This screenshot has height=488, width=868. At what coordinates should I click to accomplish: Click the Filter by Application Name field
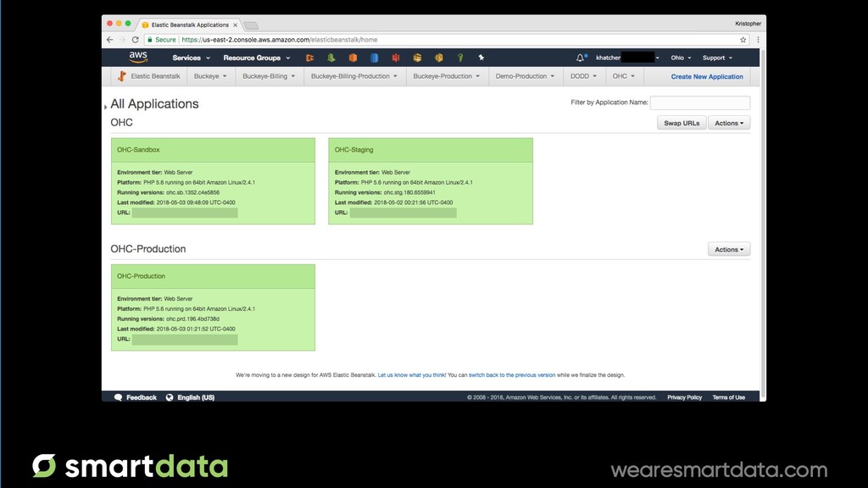coord(699,103)
